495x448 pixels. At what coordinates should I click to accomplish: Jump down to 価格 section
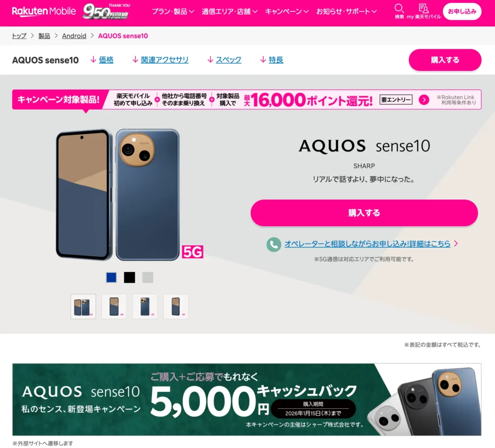coord(102,60)
